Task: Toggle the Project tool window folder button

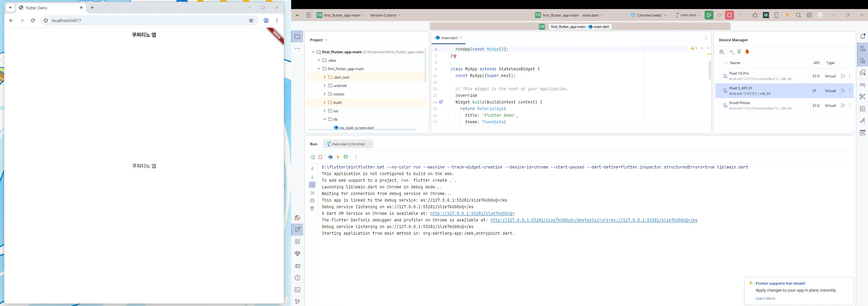Action: click(x=297, y=37)
